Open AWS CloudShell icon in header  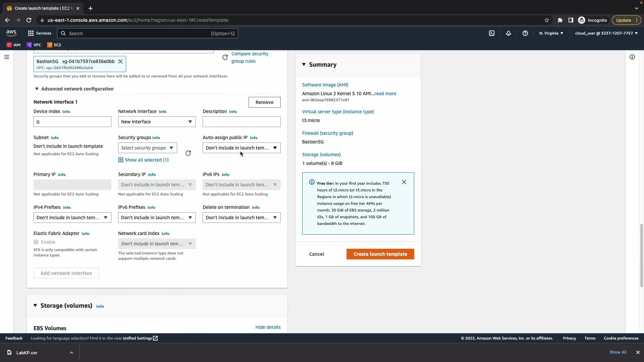click(491, 33)
